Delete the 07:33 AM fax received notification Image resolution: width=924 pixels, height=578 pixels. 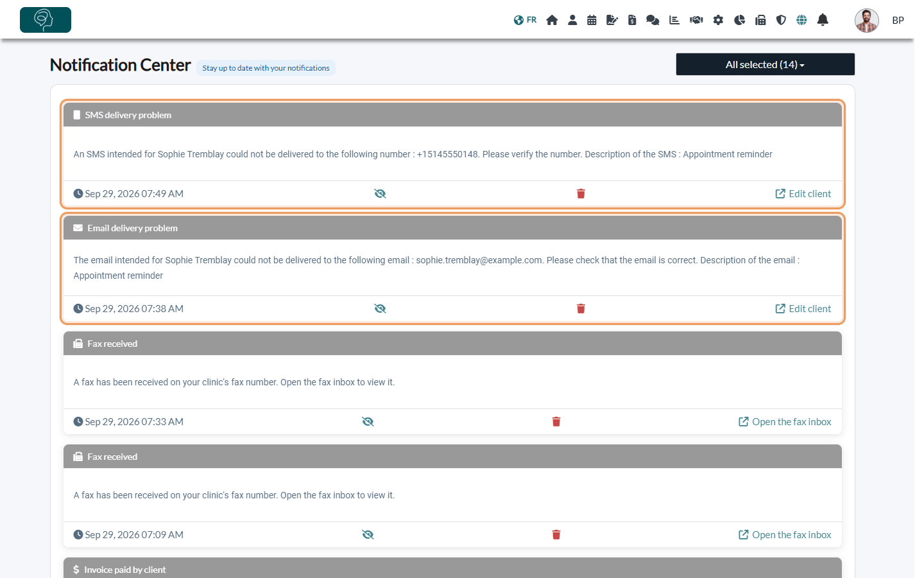tap(556, 422)
